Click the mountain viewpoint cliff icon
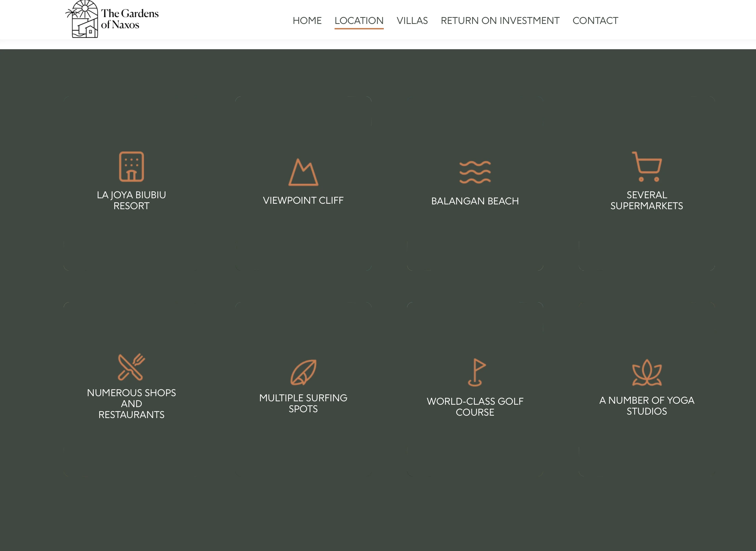 pos(303,172)
